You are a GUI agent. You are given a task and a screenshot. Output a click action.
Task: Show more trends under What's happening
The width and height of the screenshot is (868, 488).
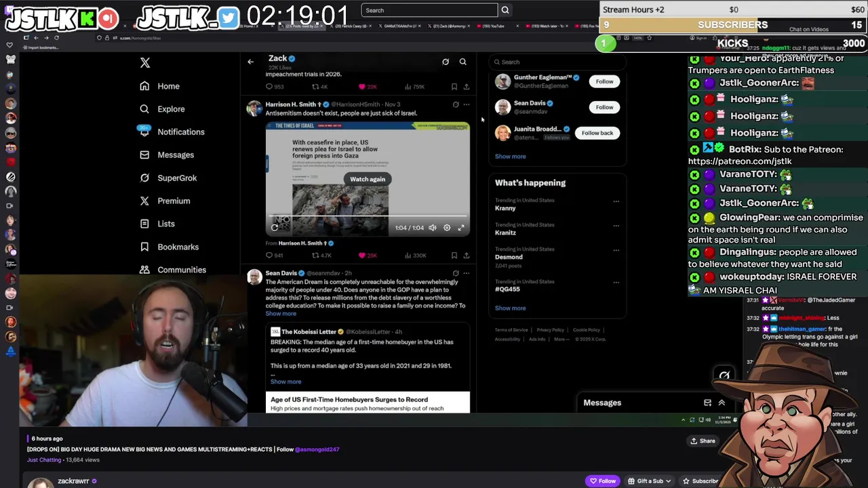coord(510,308)
